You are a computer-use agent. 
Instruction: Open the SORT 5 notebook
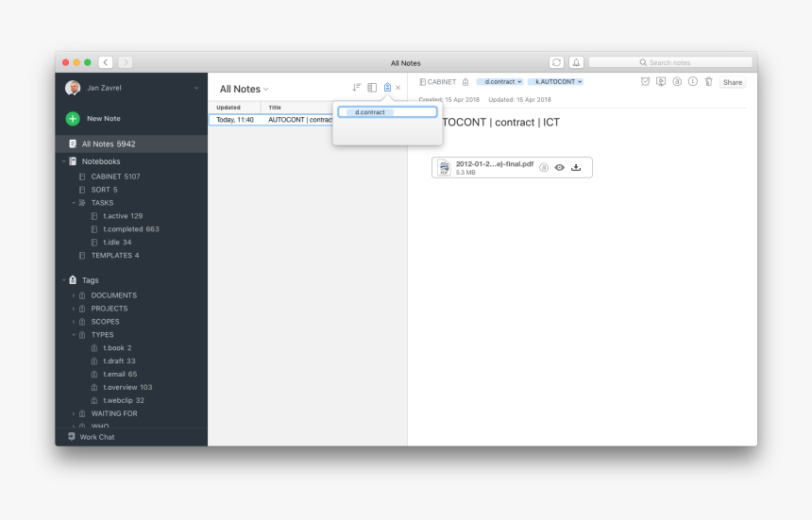(104, 190)
